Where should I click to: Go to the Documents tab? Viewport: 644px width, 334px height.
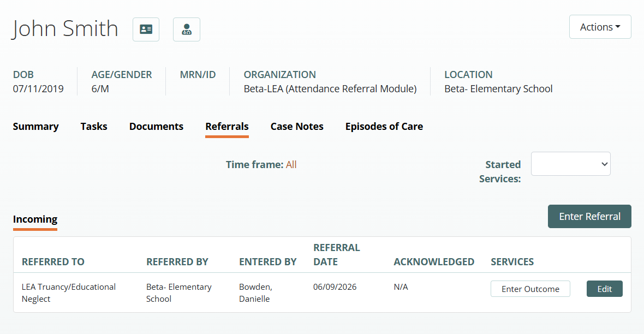[x=156, y=126]
